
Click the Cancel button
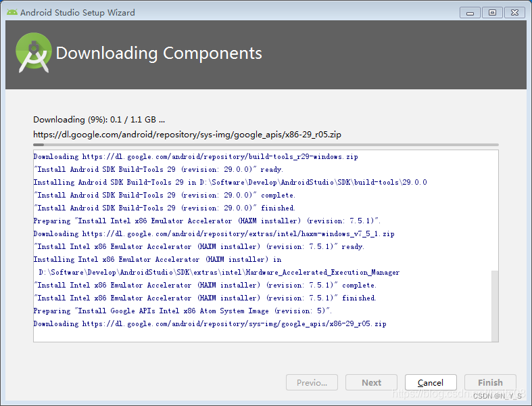(x=431, y=382)
